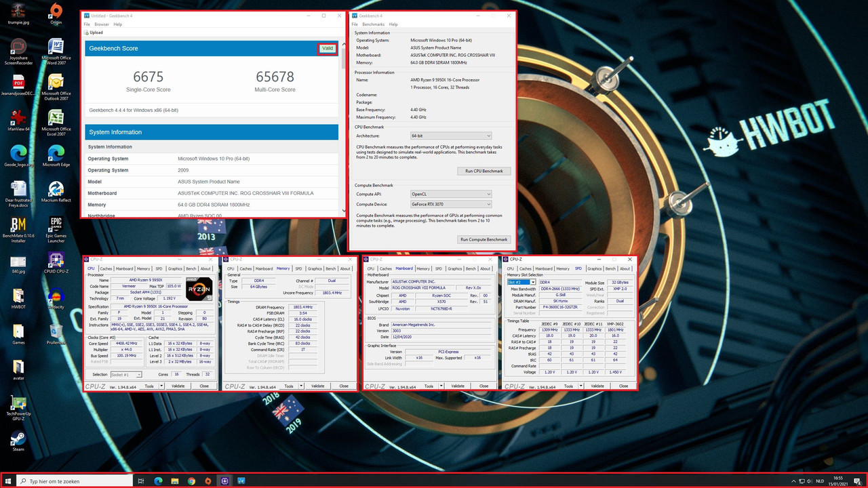The width and height of the screenshot is (868, 488).
Task: Click Run Compute Benchmark button
Action: pos(484,239)
